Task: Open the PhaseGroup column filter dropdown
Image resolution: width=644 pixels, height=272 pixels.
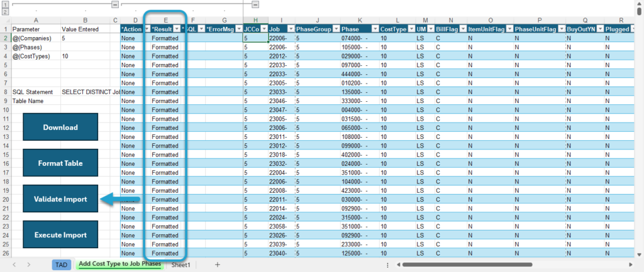Action: (x=336, y=29)
